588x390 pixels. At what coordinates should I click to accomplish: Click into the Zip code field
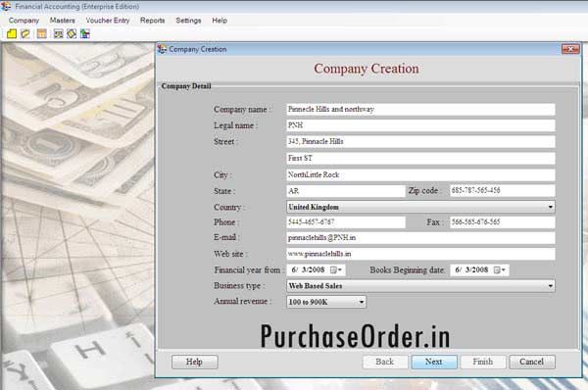502,190
